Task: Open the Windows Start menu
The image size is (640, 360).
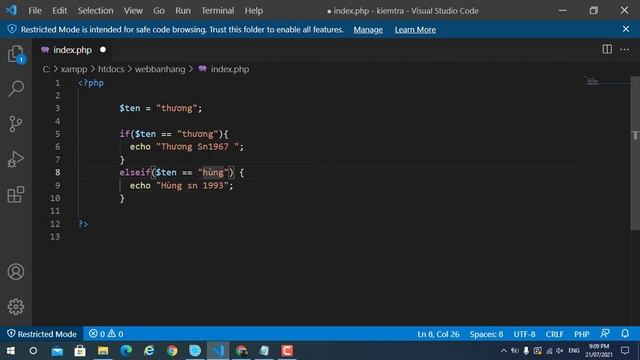Action: click(x=11, y=351)
